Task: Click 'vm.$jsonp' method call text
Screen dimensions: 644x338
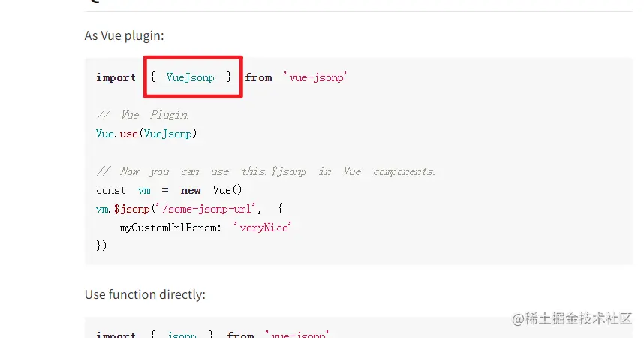Action: click(x=123, y=209)
